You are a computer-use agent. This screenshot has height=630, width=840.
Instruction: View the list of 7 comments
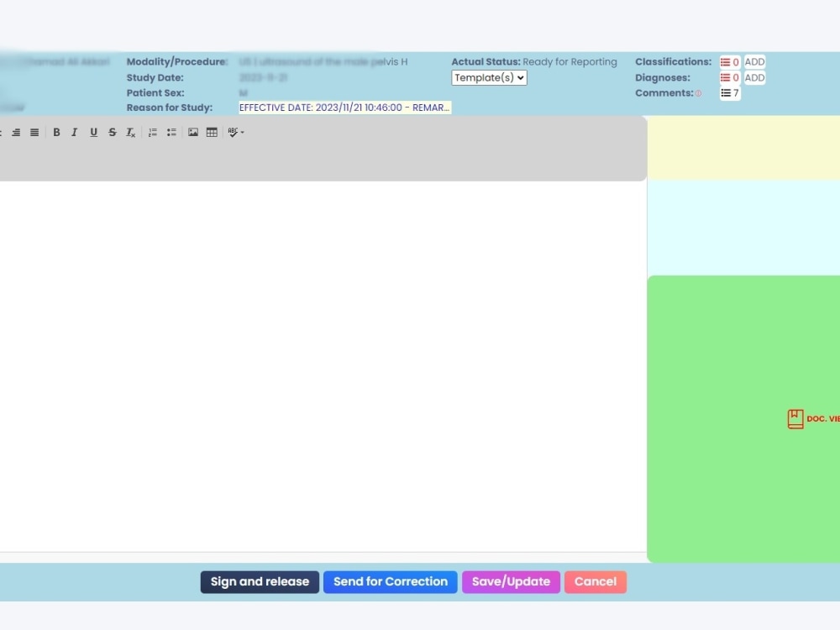(727, 92)
